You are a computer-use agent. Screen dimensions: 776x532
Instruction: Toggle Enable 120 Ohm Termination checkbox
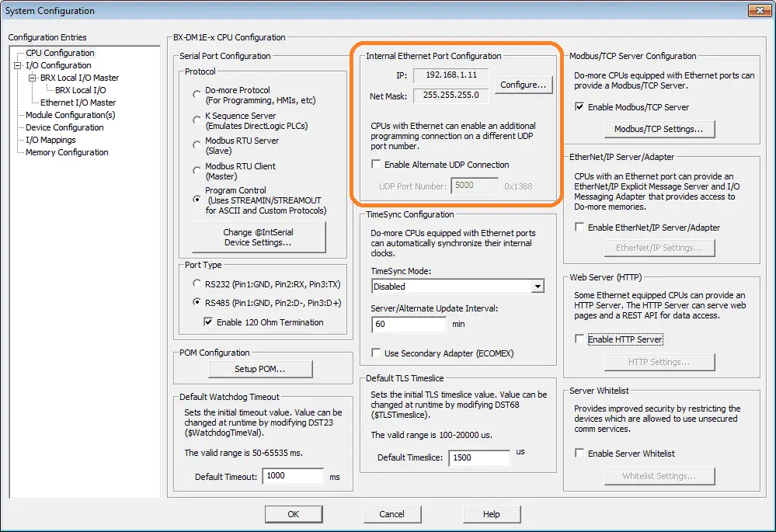pyautogui.click(x=208, y=322)
